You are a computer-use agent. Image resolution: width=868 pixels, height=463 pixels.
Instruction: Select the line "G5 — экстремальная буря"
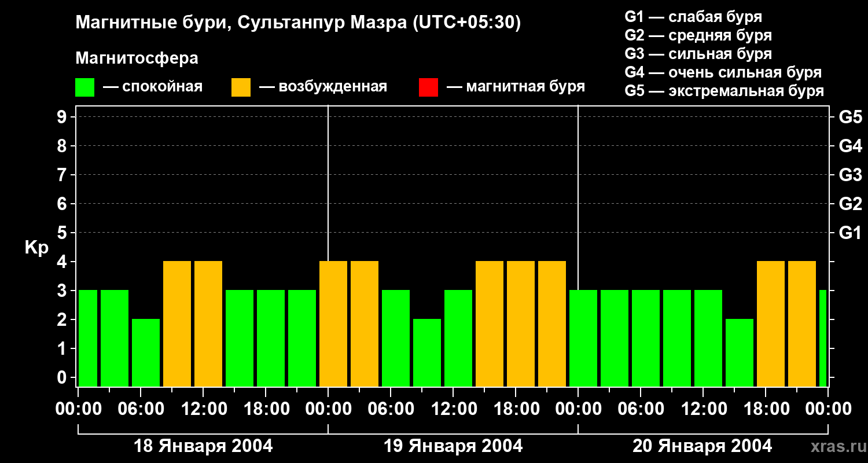(724, 91)
